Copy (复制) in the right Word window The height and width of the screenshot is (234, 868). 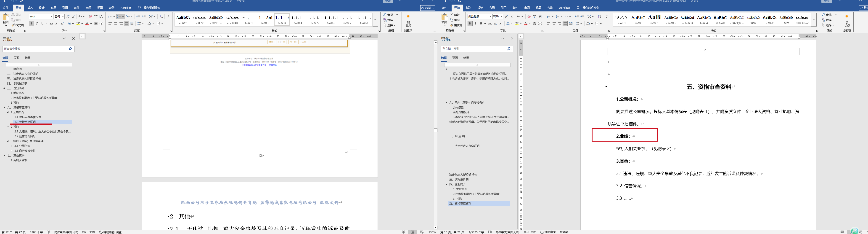point(455,20)
